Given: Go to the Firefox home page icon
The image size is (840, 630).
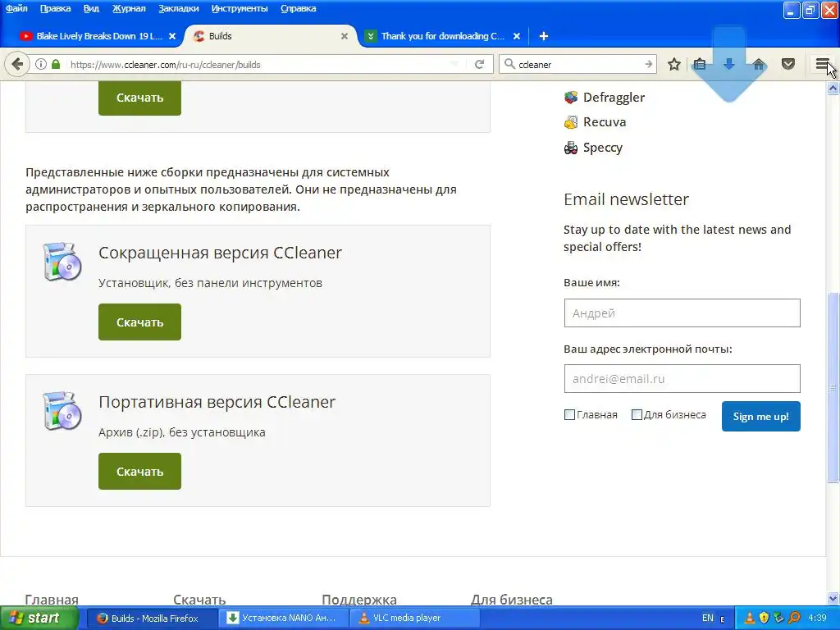Looking at the screenshot, I should (759, 64).
